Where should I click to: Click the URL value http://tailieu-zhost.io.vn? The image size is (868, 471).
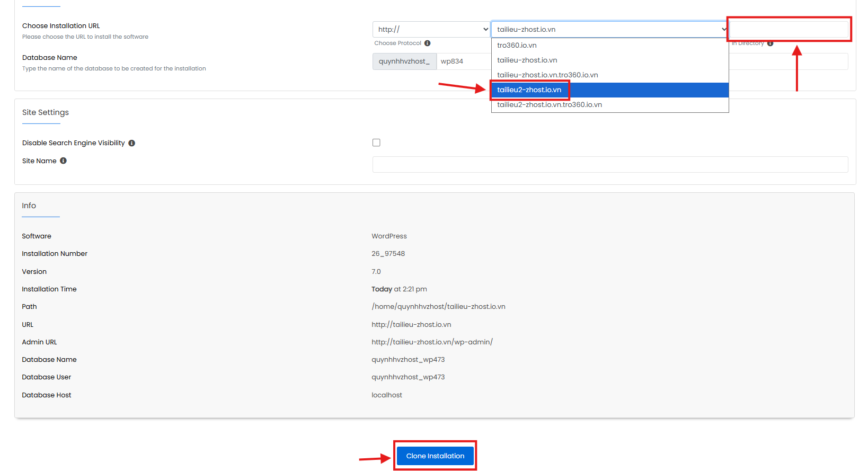[411, 324]
